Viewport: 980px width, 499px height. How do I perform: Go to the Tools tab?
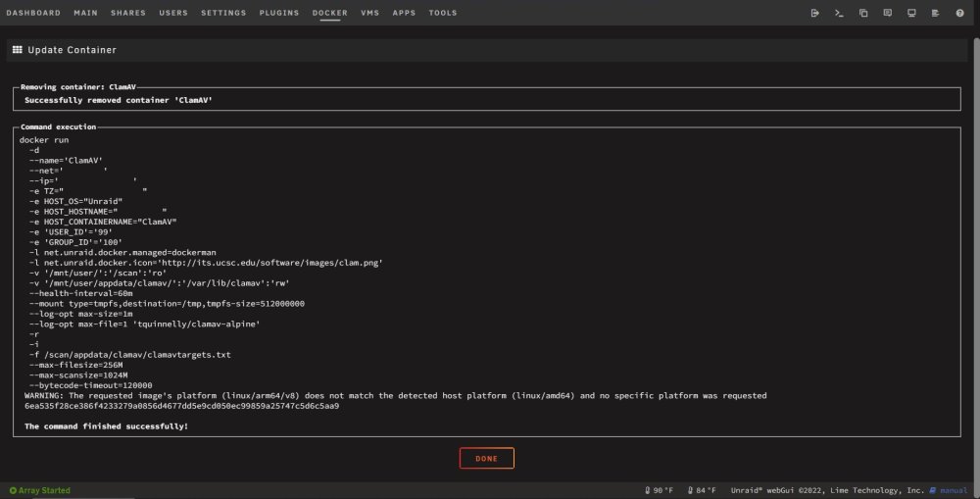(x=443, y=13)
